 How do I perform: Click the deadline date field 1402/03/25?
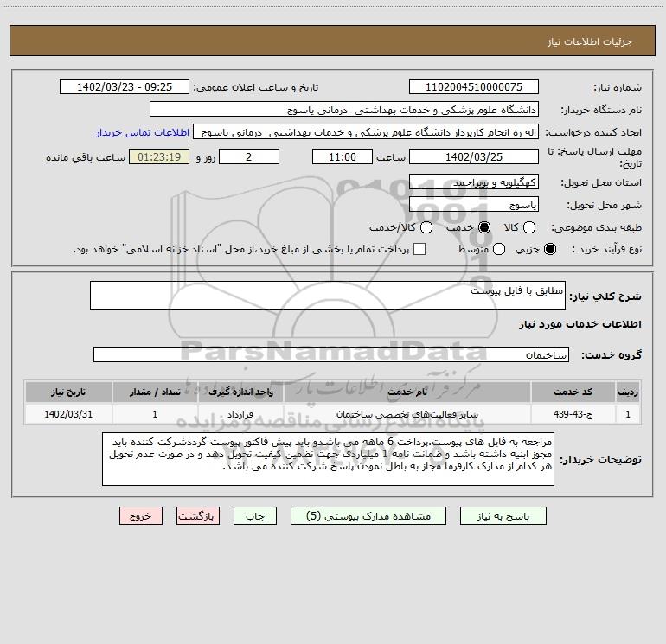pyautogui.click(x=474, y=156)
